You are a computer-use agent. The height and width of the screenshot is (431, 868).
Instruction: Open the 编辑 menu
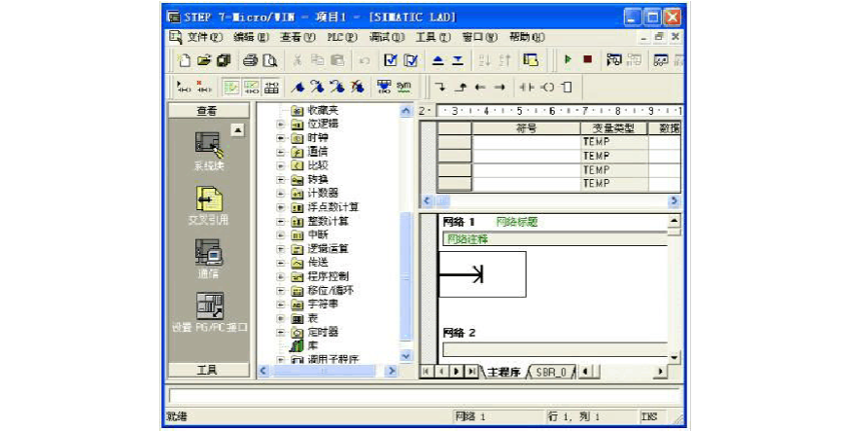pyautogui.click(x=251, y=37)
